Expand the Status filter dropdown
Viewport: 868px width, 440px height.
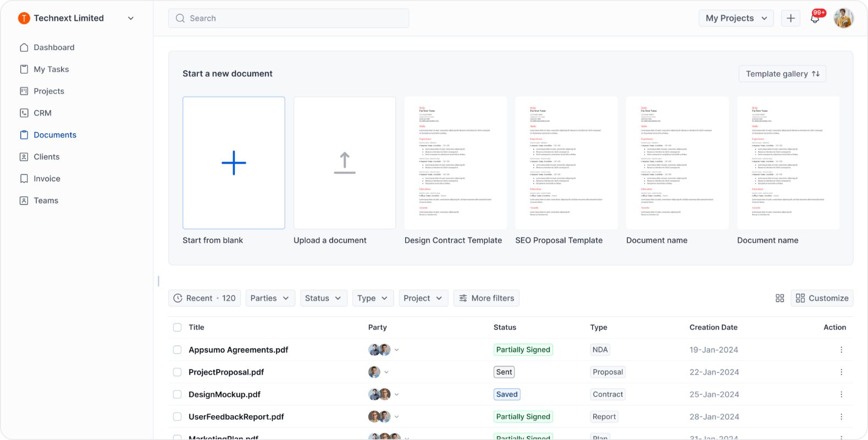[323, 298]
